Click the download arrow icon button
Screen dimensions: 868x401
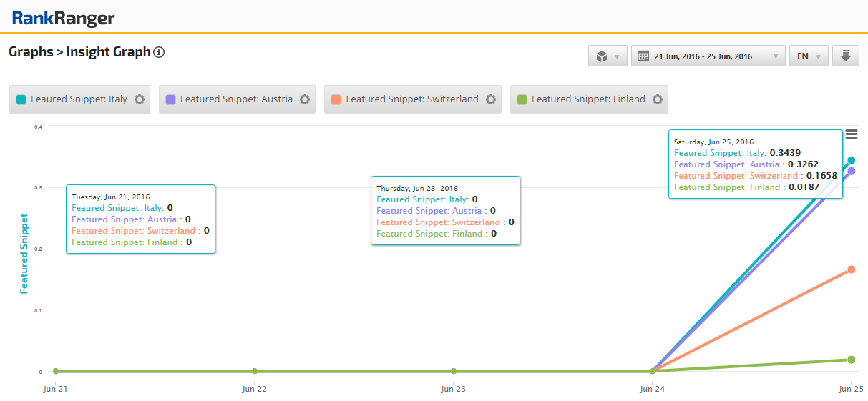click(x=845, y=56)
